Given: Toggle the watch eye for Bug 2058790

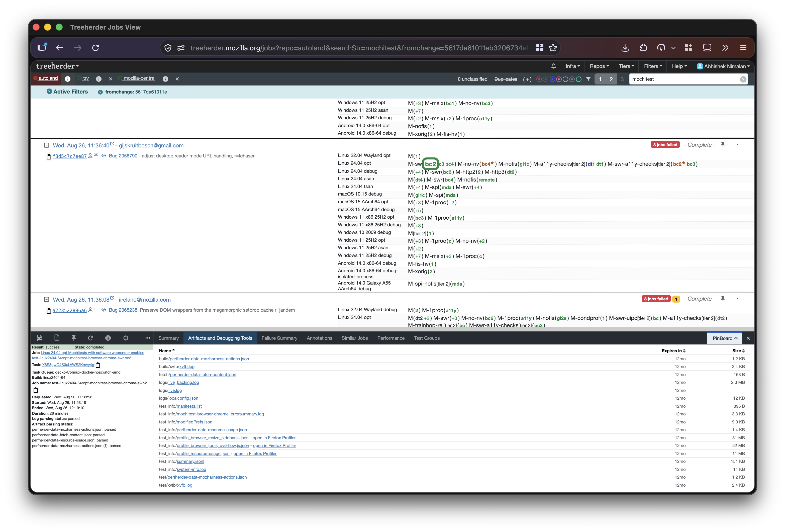Looking at the screenshot, I should [x=104, y=156].
